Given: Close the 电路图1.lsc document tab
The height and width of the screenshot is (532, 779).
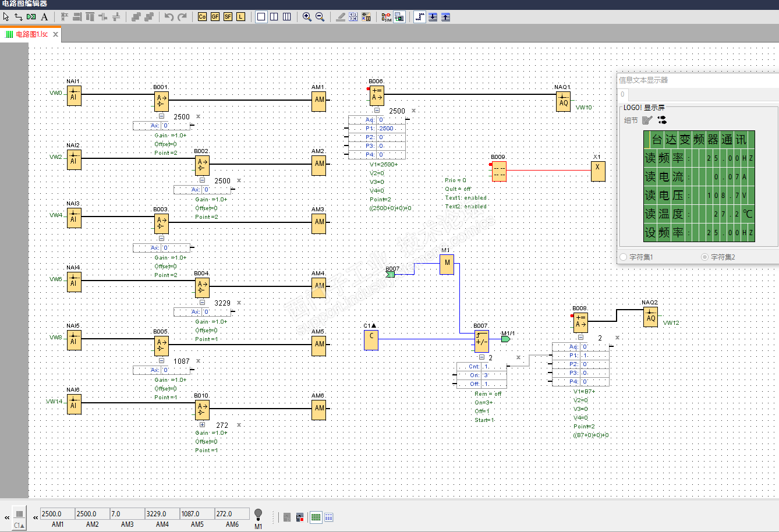Looking at the screenshot, I should [56, 34].
